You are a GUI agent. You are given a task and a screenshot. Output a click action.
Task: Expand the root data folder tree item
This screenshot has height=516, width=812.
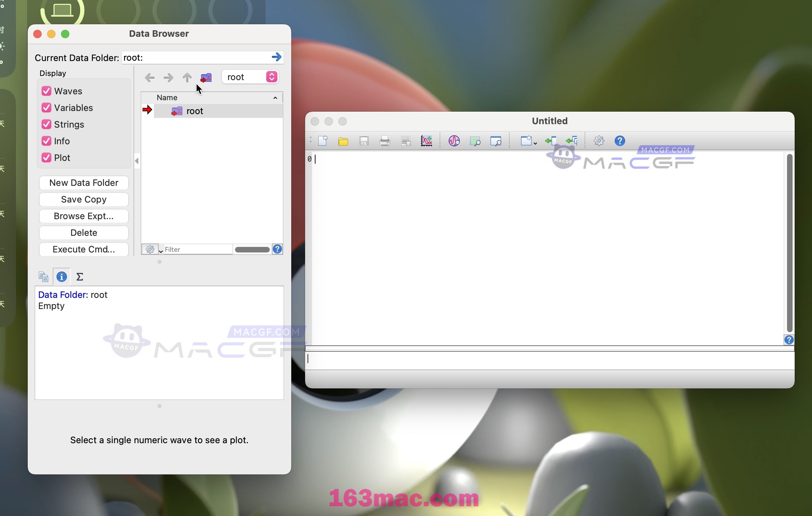160,111
